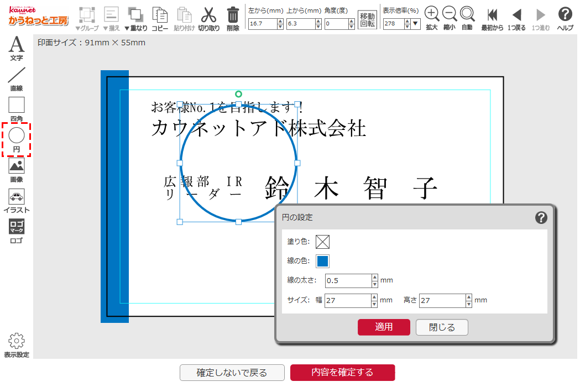Click the 高さ height size field
This screenshot has width=580, height=392.
pos(443,300)
